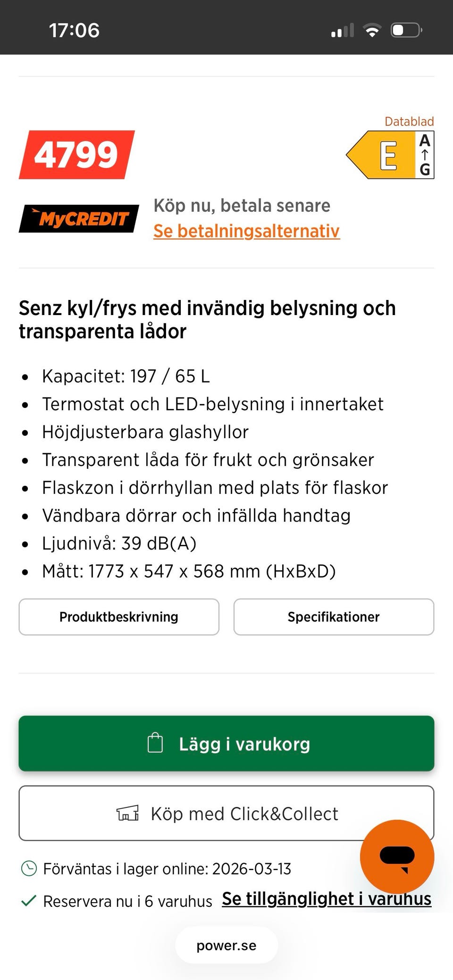Switch to the Produktbeskrivning section
453x980 pixels.
click(x=119, y=617)
